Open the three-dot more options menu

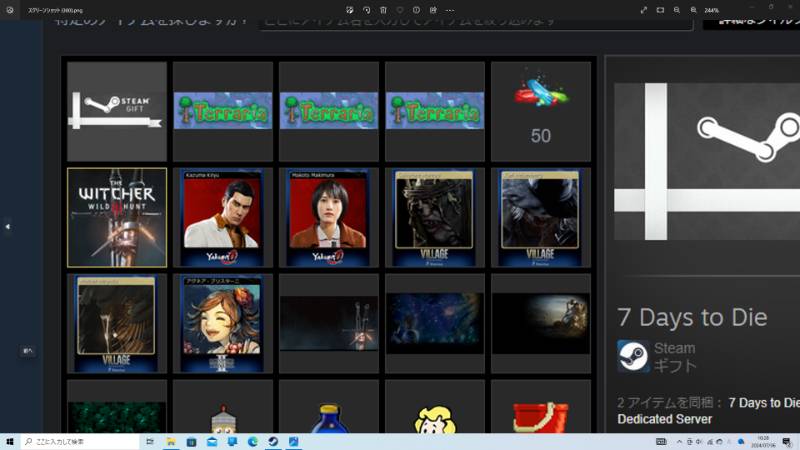(x=449, y=10)
